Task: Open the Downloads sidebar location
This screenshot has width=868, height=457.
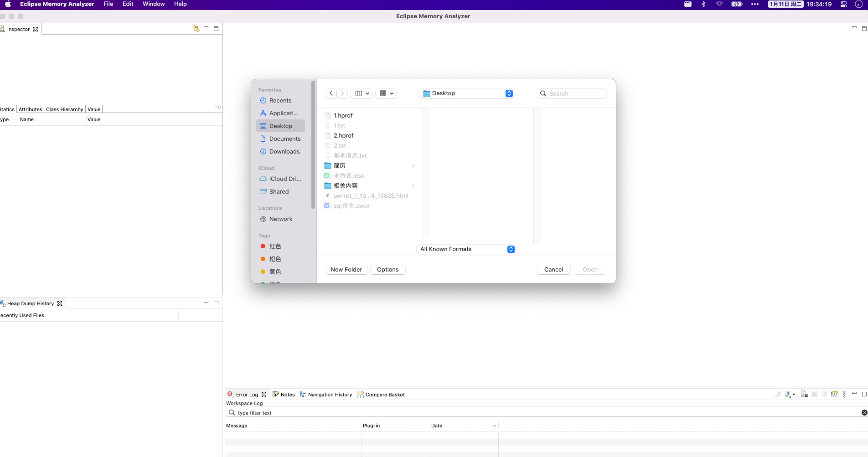Action: tap(280, 152)
